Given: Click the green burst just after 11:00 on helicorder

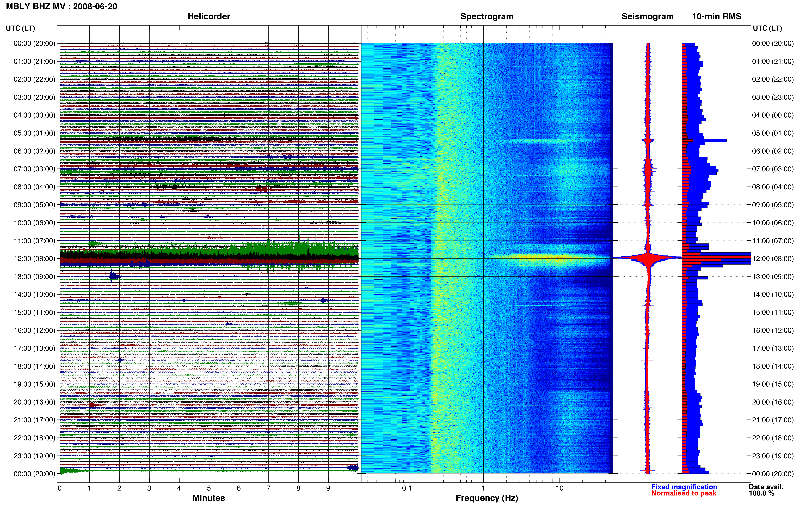Looking at the screenshot, I should click(93, 243).
